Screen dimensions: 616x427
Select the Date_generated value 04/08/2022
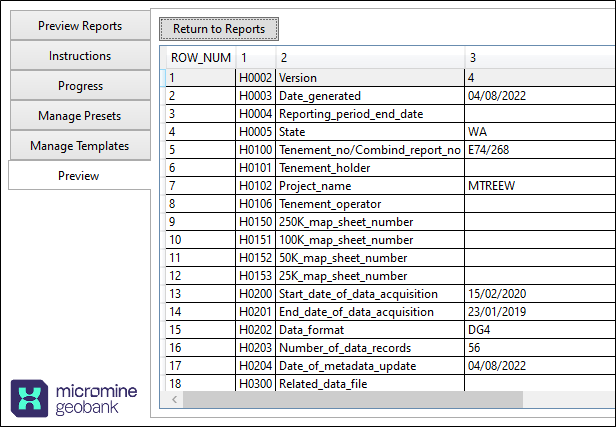pyautogui.click(x=538, y=96)
